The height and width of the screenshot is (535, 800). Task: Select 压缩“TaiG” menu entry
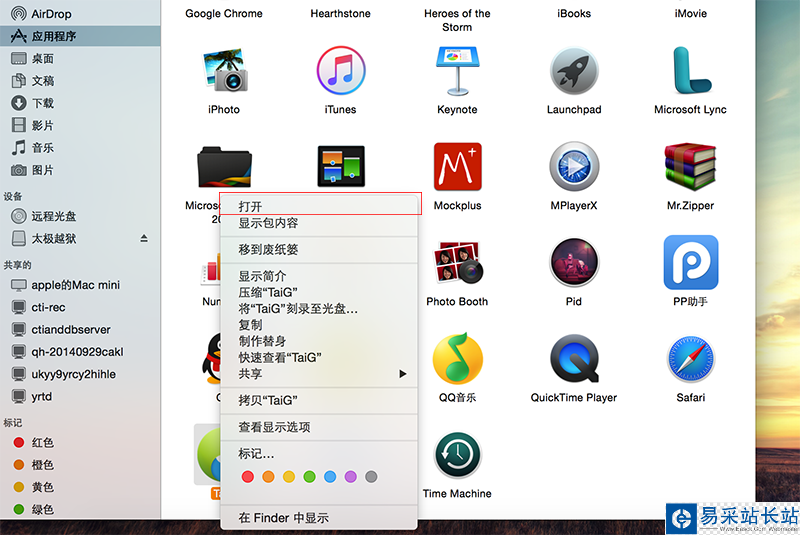tap(319, 292)
